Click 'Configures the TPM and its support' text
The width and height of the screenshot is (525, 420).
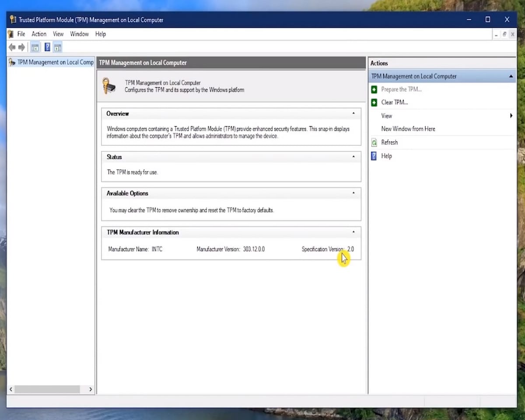point(184,90)
